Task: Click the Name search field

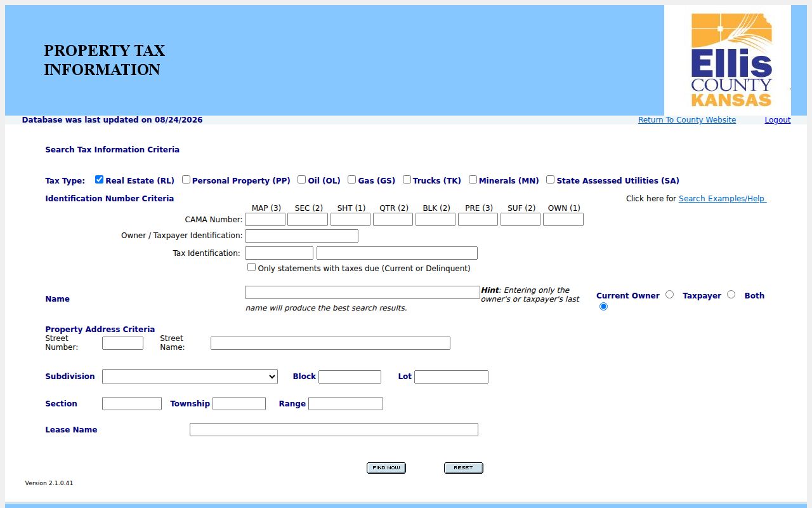Action: (x=362, y=293)
